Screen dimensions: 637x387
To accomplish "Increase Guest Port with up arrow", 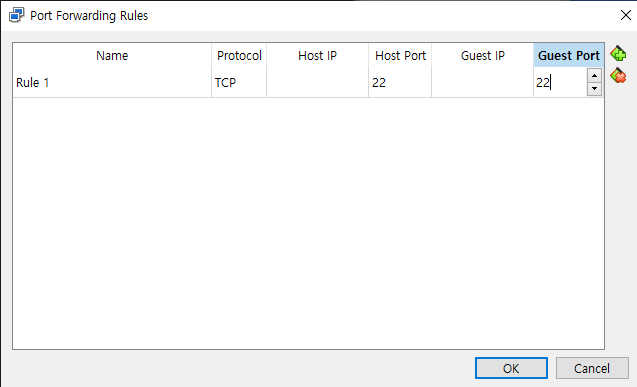I will (x=594, y=76).
